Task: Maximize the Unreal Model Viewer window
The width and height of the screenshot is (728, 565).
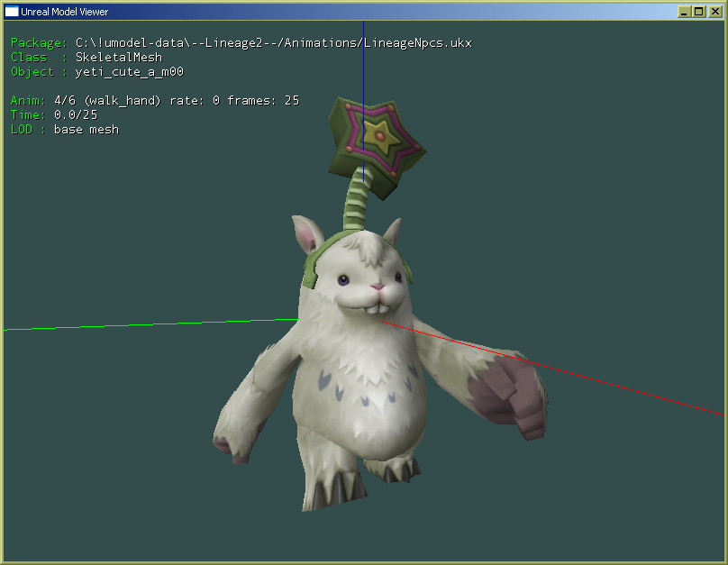Action: (698, 12)
